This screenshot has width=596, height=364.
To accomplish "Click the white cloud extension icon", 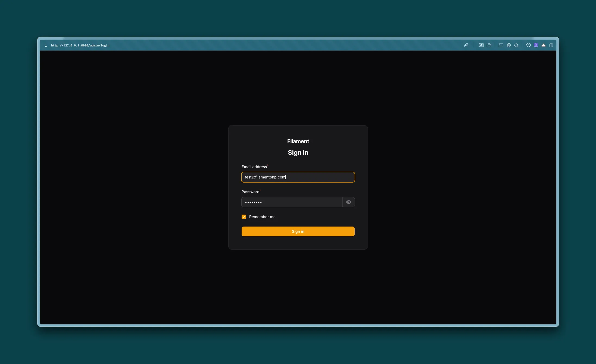I will coord(544,45).
